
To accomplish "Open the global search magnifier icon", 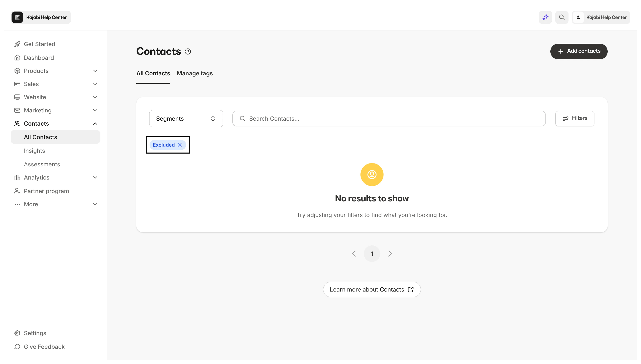I will click(562, 17).
